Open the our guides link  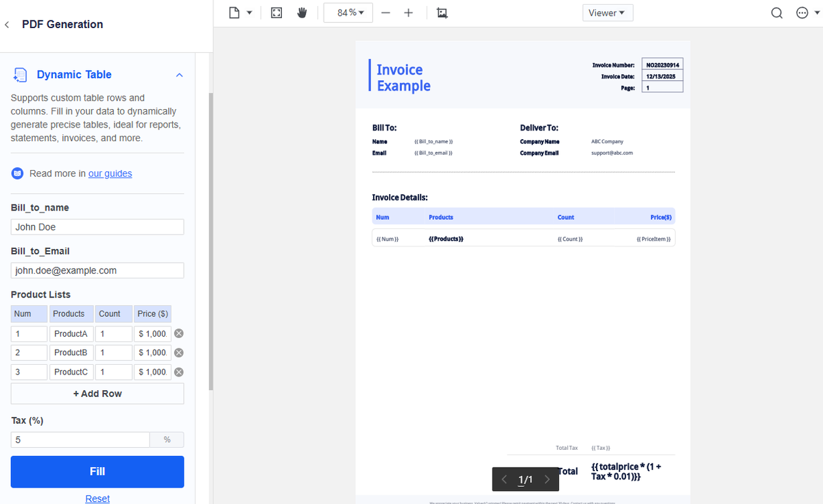coord(110,173)
